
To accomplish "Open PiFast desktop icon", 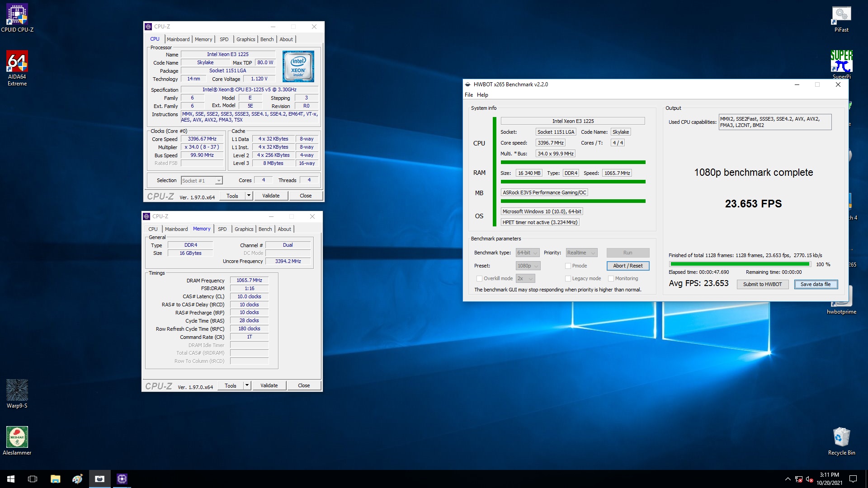I will tap(841, 19).
